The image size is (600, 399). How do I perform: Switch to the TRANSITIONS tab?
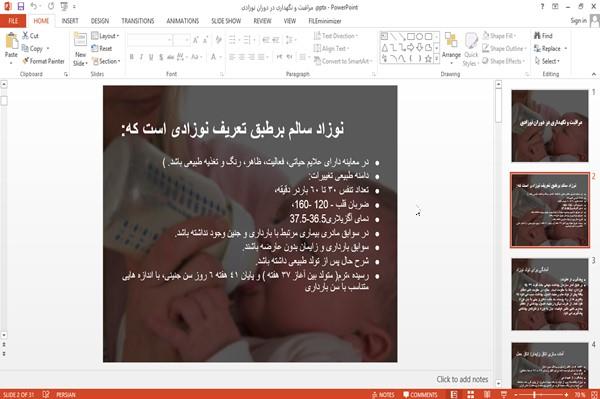[x=138, y=21]
